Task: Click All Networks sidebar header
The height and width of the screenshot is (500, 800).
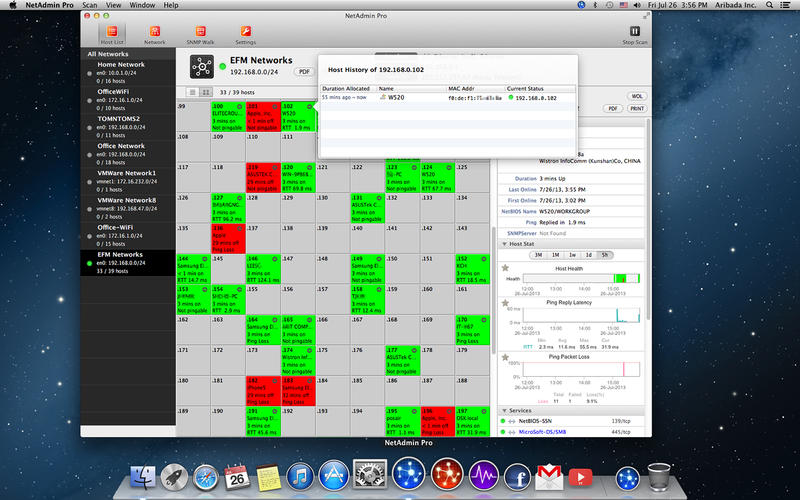Action: click(x=108, y=54)
